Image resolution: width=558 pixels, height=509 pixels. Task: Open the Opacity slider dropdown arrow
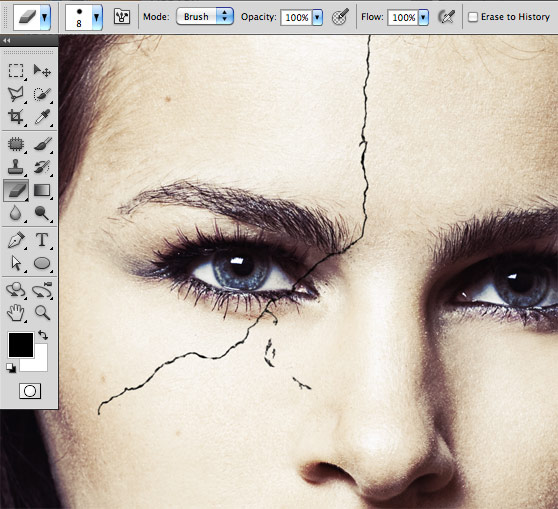(317, 17)
